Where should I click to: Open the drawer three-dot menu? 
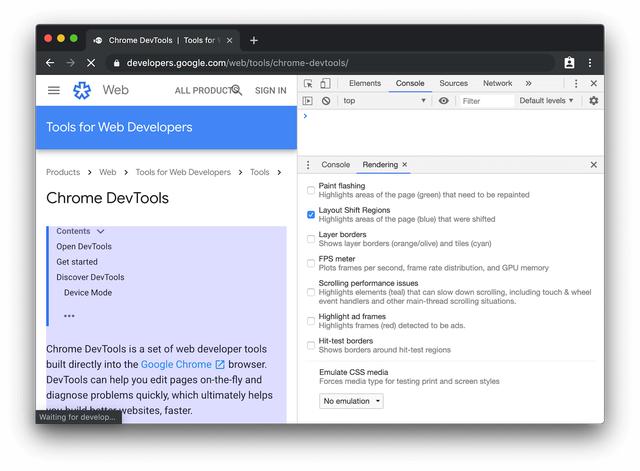pyautogui.click(x=308, y=164)
